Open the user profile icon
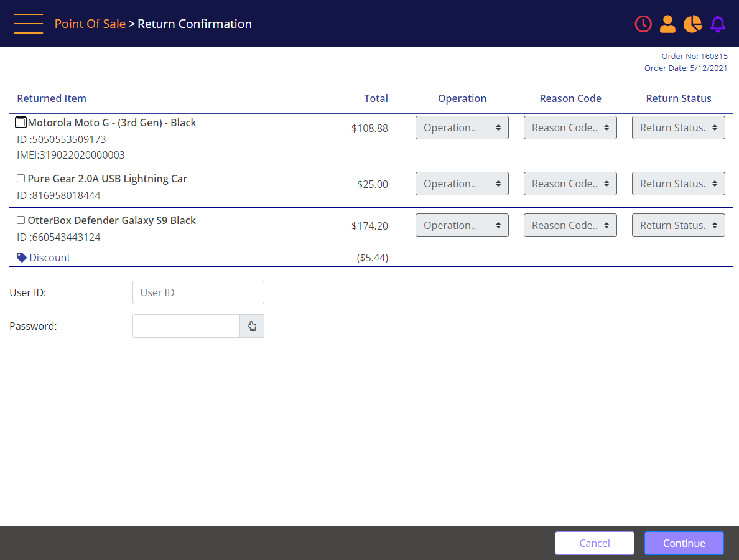 click(667, 24)
